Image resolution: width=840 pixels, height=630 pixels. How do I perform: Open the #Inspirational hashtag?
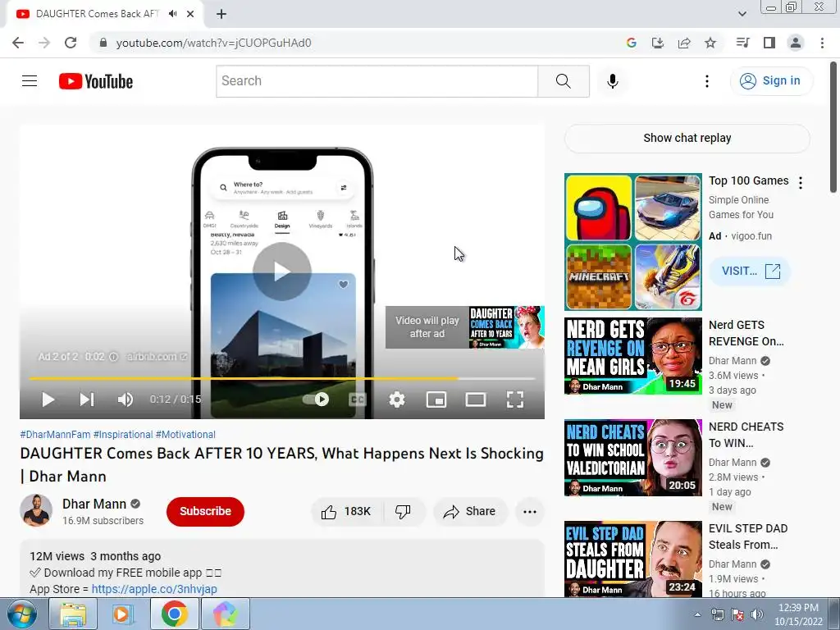[x=123, y=435]
